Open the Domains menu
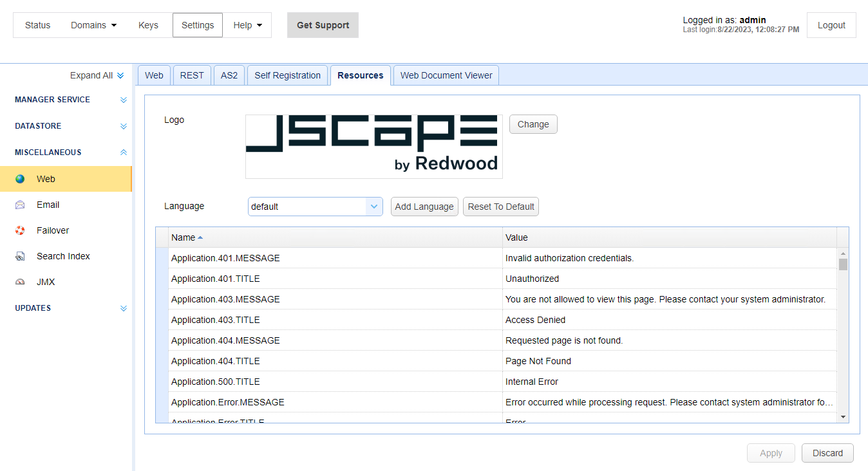868x471 pixels. (94, 25)
